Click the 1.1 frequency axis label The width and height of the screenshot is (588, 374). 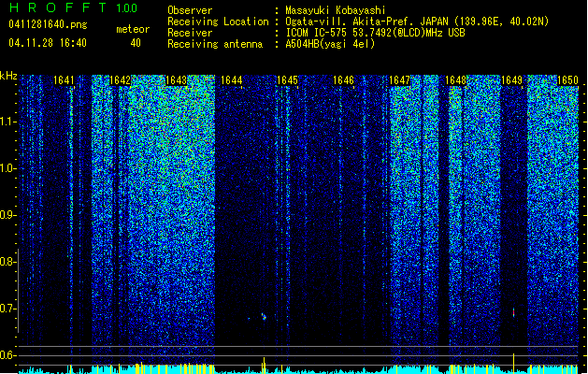pos(7,122)
